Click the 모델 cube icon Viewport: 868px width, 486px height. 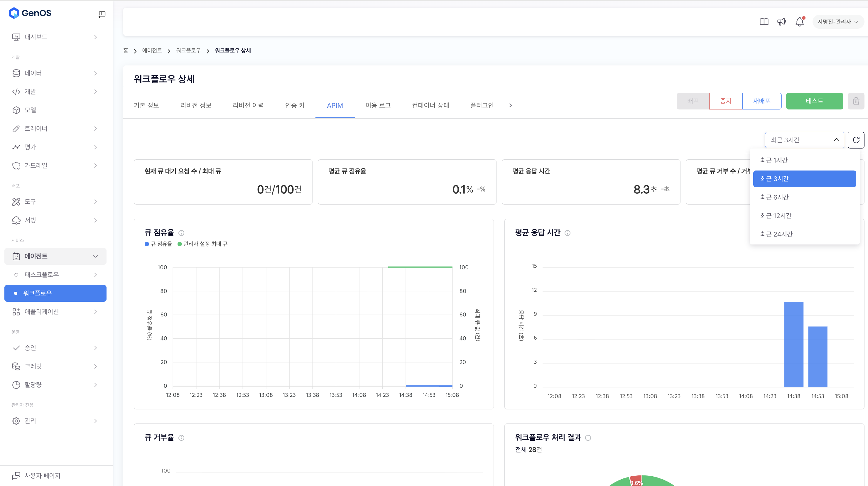coord(16,110)
